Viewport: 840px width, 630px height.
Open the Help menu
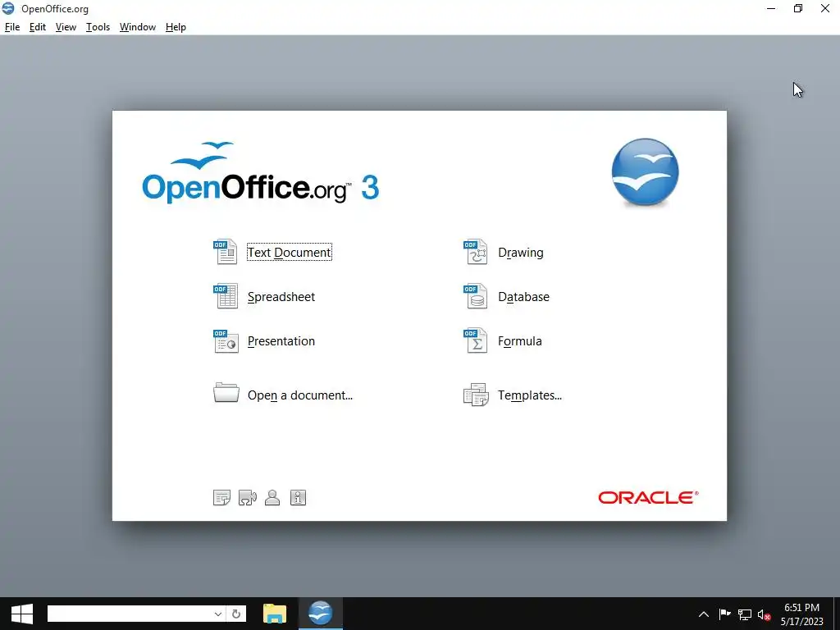[x=176, y=27]
